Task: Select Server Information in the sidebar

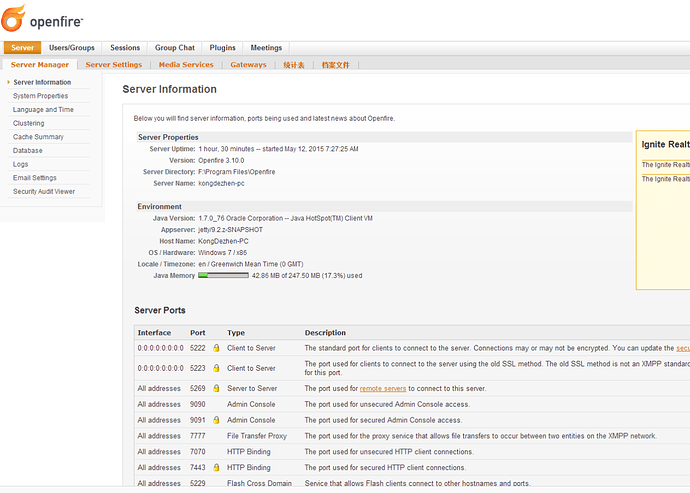Action: point(42,82)
